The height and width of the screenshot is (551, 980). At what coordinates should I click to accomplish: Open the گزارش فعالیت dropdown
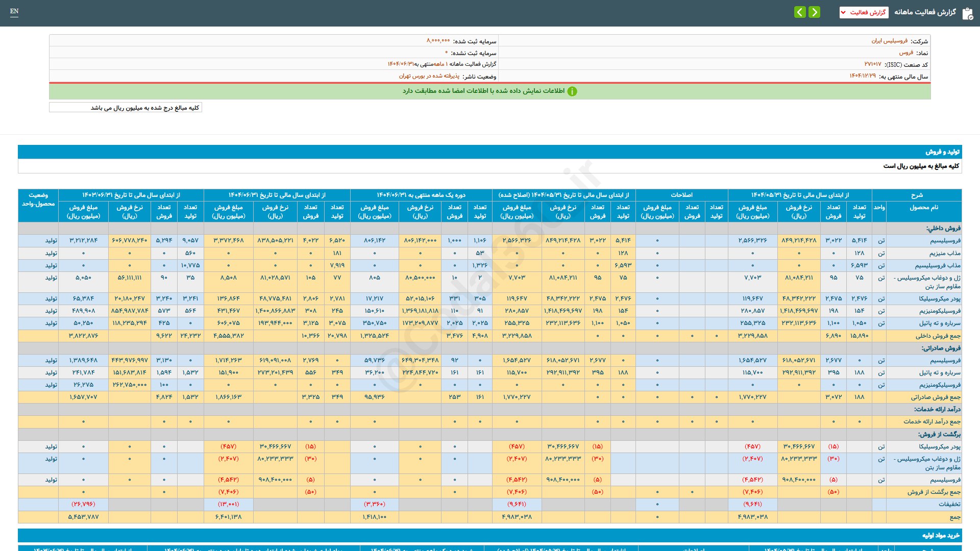point(867,12)
